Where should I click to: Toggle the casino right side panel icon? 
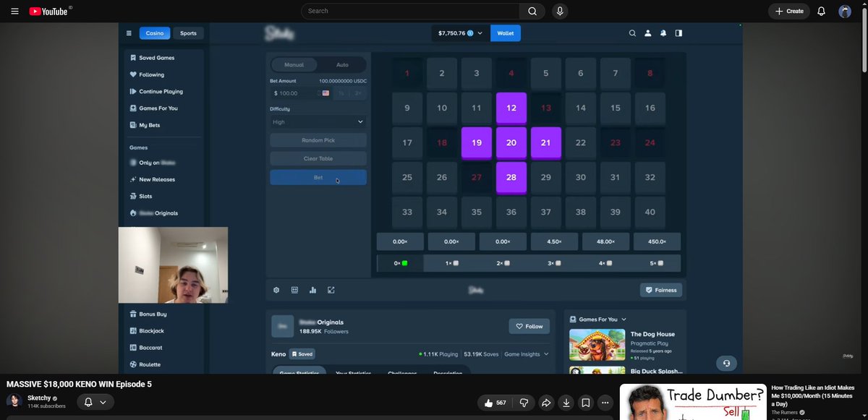678,33
